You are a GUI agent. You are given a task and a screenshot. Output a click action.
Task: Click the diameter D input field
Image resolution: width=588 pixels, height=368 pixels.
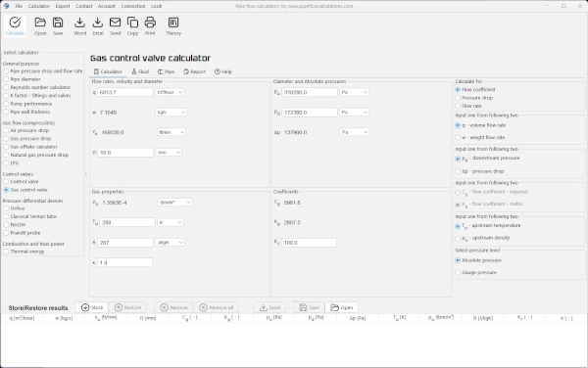point(125,153)
